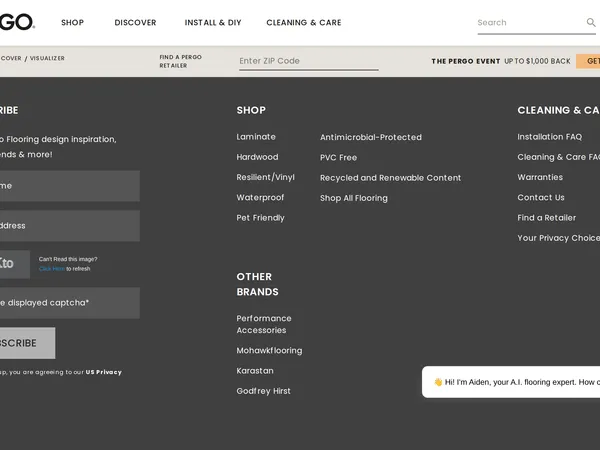Screen dimensions: 600x450
Task: Click the email address input field
Action: click(x=70, y=226)
